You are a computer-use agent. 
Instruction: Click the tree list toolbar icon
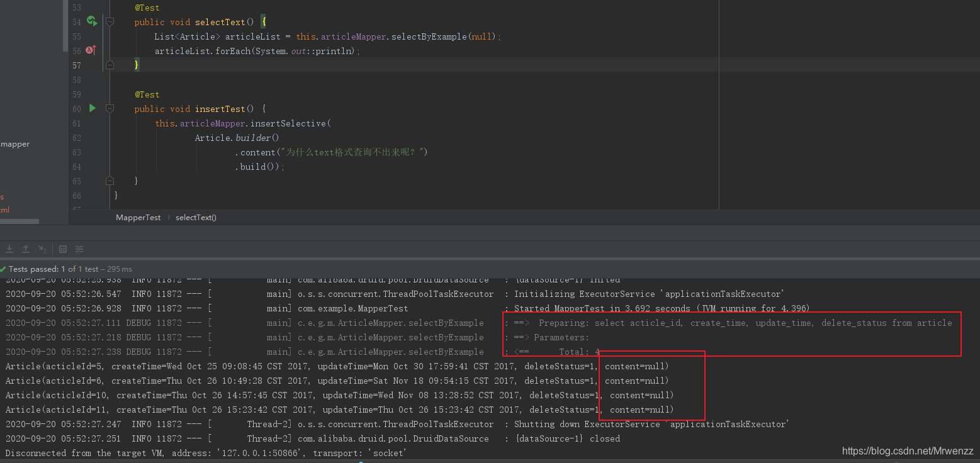point(79,249)
